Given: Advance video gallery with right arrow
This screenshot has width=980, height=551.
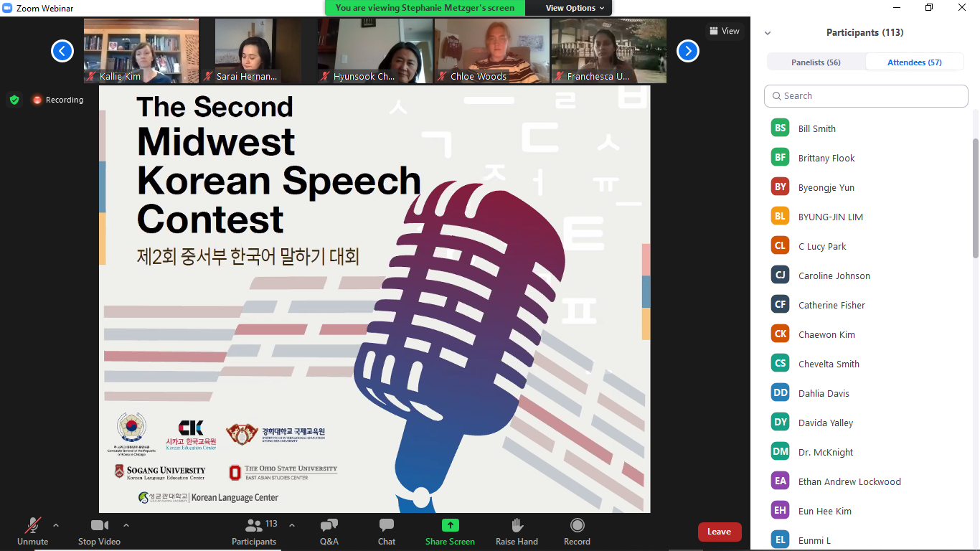Looking at the screenshot, I should click(687, 51).
